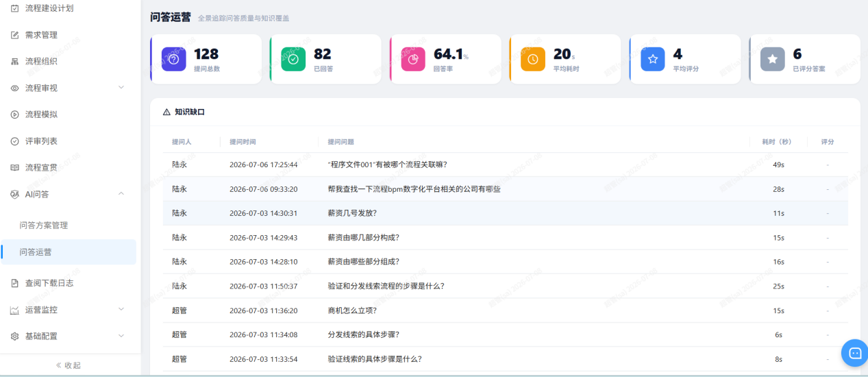This screenshot has width=868, height=377.
Task: Click the 需求管理 edit icon
Action: click(15, 35)
